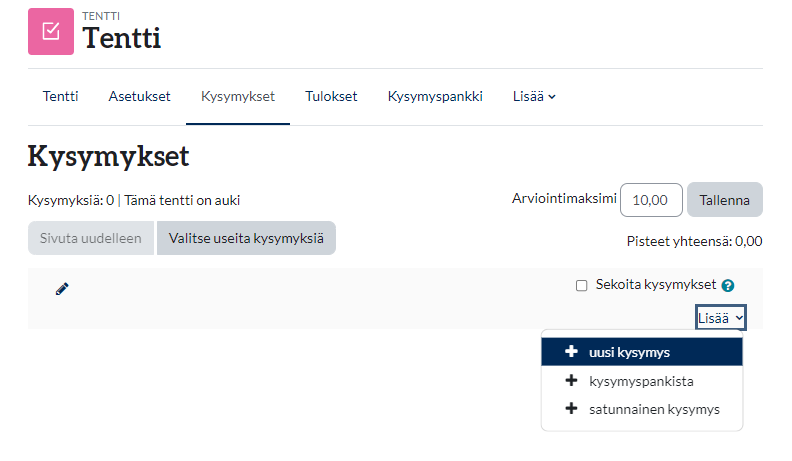Click plus icon beside uusi kysymys

571,352
